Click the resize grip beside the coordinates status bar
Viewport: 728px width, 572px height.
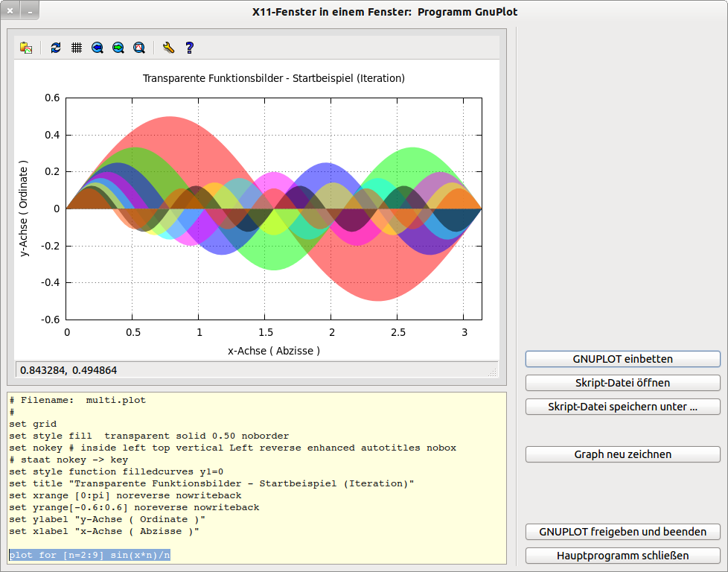coord(491,371)
